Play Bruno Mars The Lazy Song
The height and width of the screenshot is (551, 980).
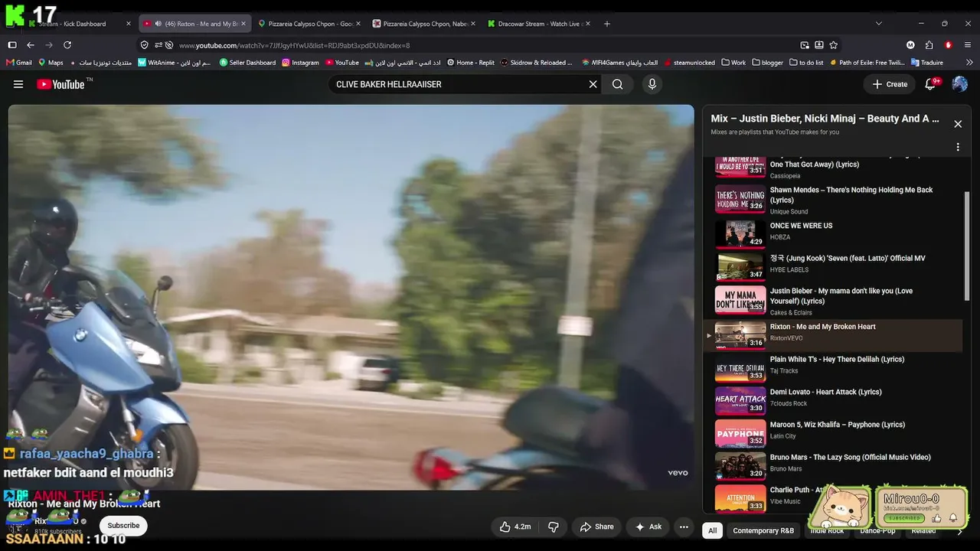[x=833, y=465]
